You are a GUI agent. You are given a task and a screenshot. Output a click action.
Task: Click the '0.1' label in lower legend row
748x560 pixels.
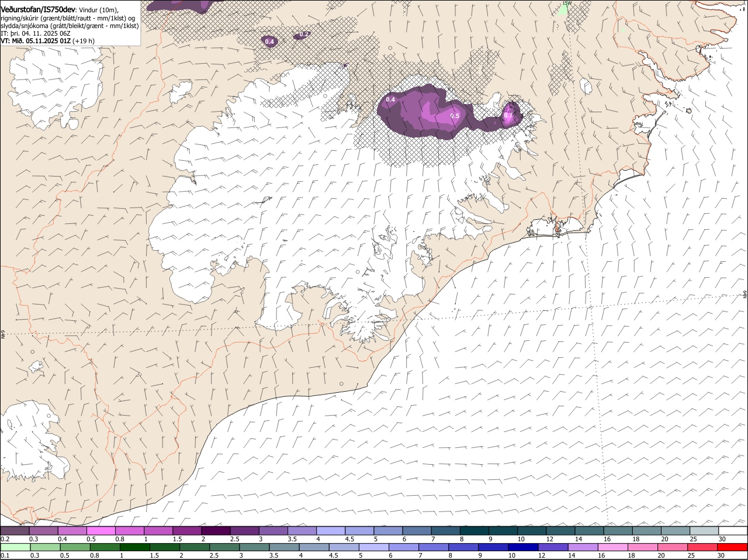click(5, 555)
